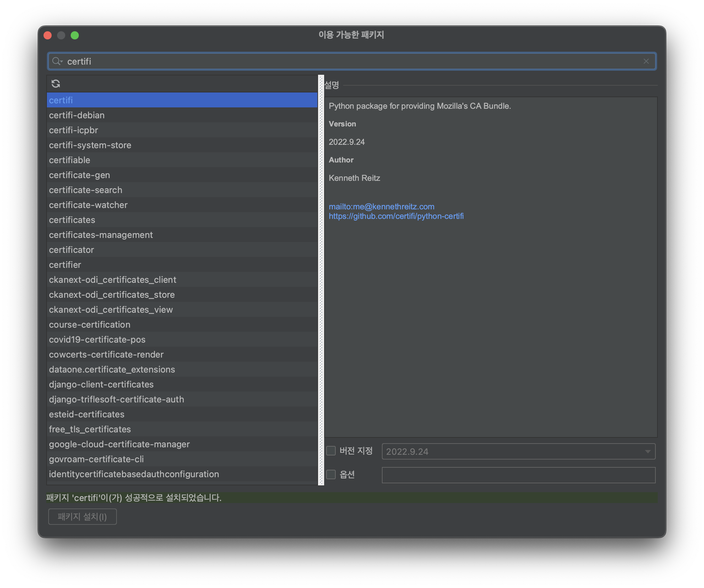Image resolution: width=704 pixels, height=588 pixels.
Task: Select identitycertificatebasedauthconfiguration package
Action: point(134,474)
